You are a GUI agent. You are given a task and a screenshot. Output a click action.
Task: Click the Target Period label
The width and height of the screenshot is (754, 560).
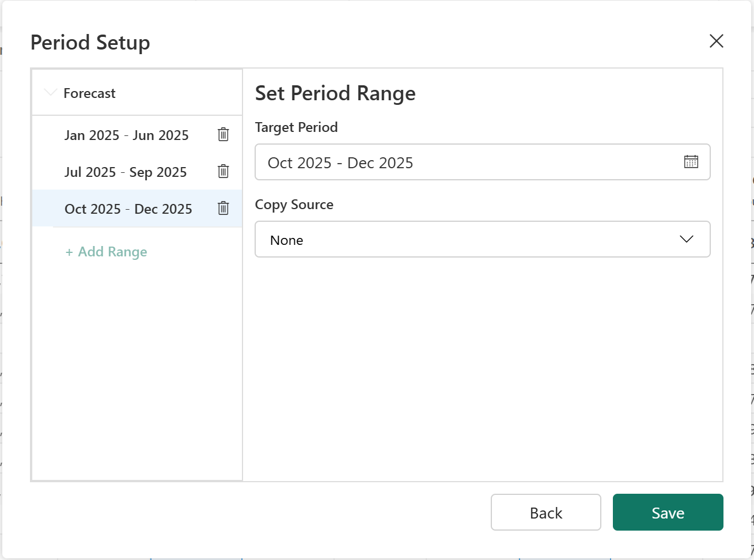point(296,127)
